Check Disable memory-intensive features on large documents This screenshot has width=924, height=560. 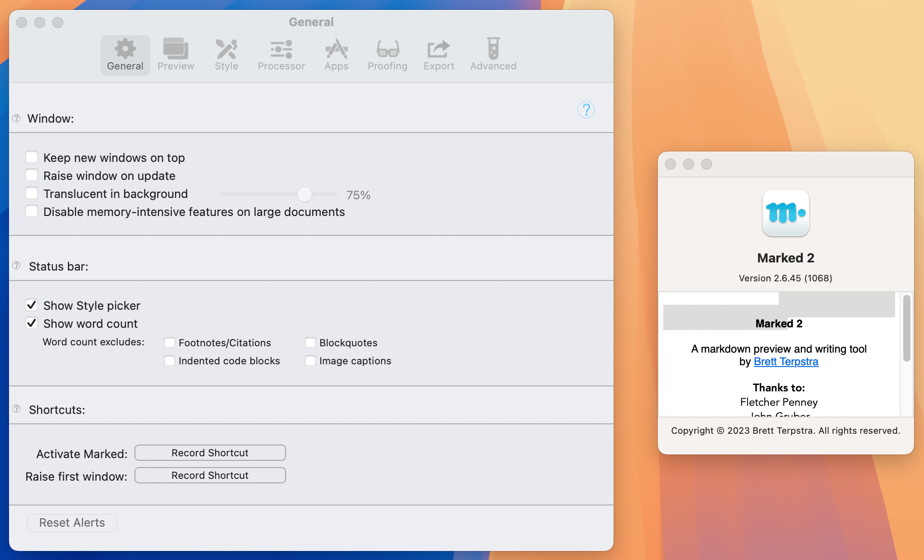(x=32, y=211)
